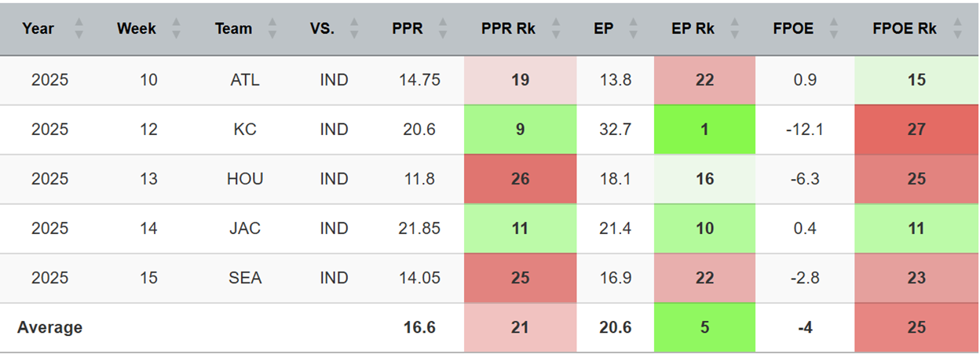This screenshot has height=354, width=980.
Task: Select the green EP Rk 1 cell
Action: (x=704, y=130)
